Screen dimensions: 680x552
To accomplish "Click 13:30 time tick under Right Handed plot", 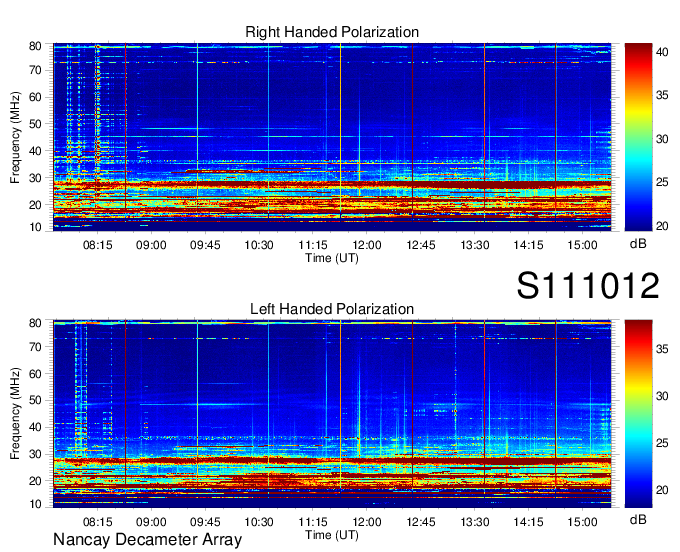I will [474, 245].
